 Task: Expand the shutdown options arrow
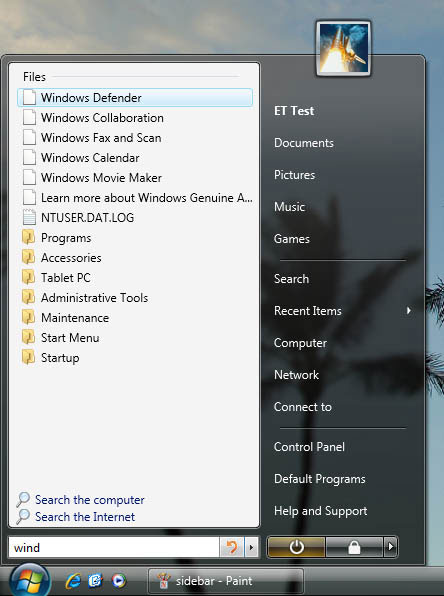coord(390,547)
